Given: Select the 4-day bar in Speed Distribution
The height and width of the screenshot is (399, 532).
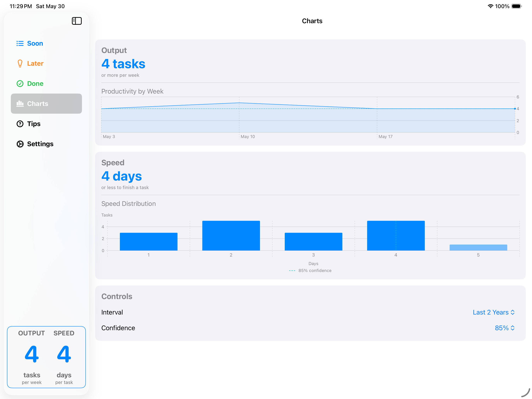Looking at the screenshot, I should tap(396, 236).
